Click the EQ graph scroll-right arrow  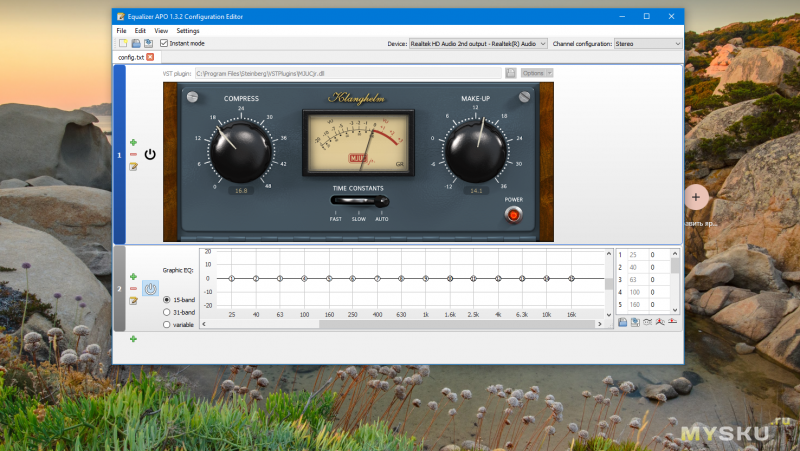point(599,324)
